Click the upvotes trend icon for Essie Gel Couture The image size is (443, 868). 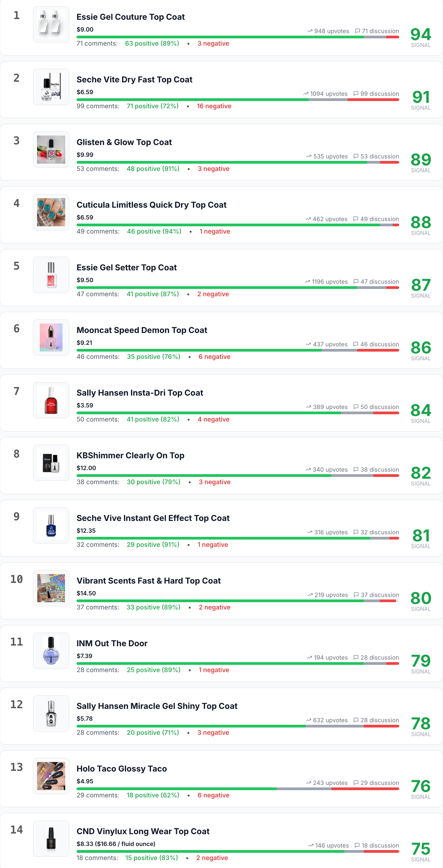[309, 31]
